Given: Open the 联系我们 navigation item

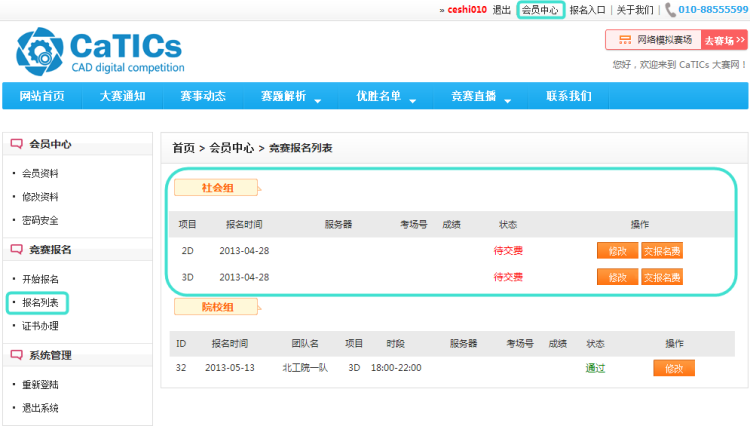Looking at the screenshot, I should point(568,97).
